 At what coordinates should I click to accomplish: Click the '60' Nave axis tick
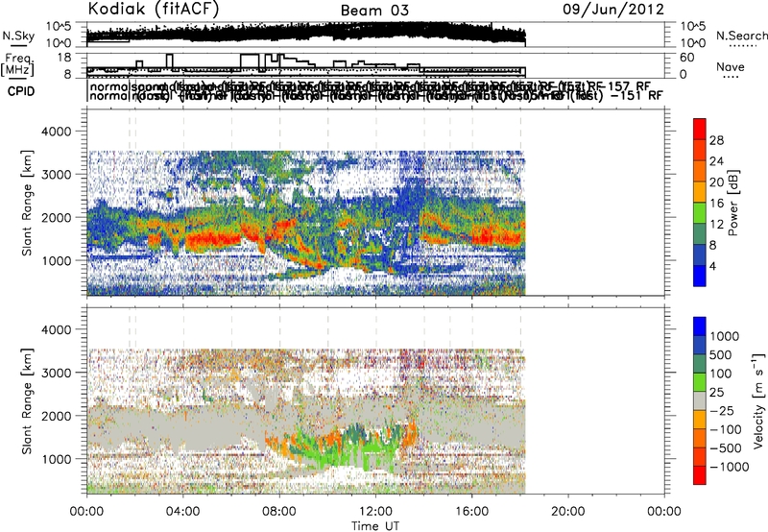[x=687, y=58]
